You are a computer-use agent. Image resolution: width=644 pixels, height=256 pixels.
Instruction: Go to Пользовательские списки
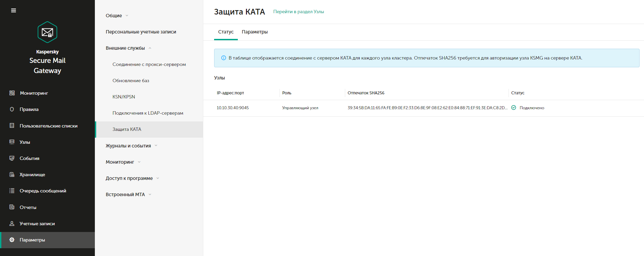coord(48,126)
